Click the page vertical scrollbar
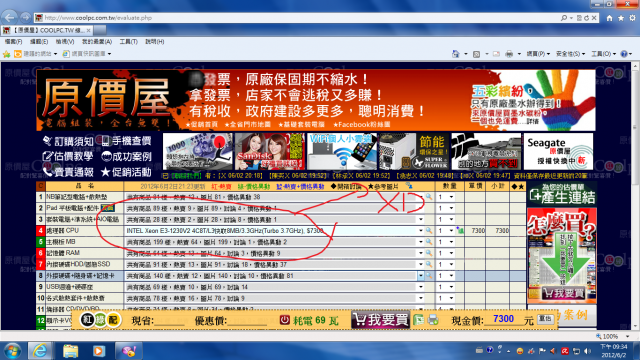The image size is (640, 360). 636,196
